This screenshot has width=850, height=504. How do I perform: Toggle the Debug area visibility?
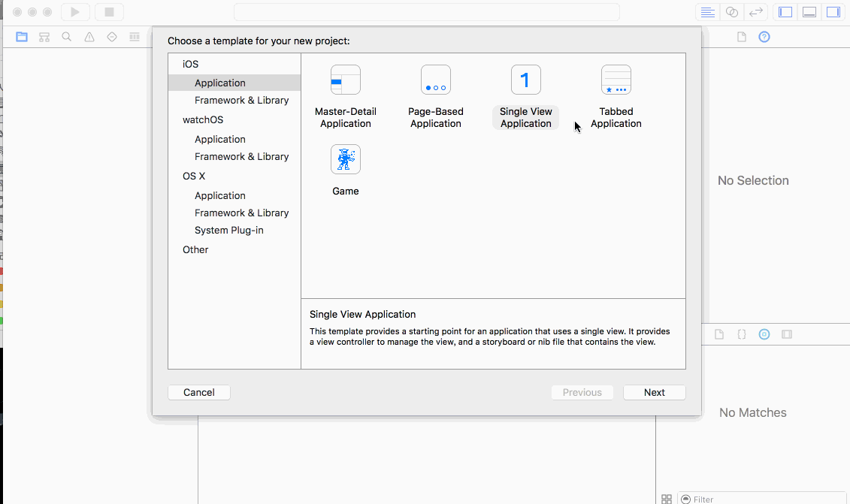(x=809, y=12)
